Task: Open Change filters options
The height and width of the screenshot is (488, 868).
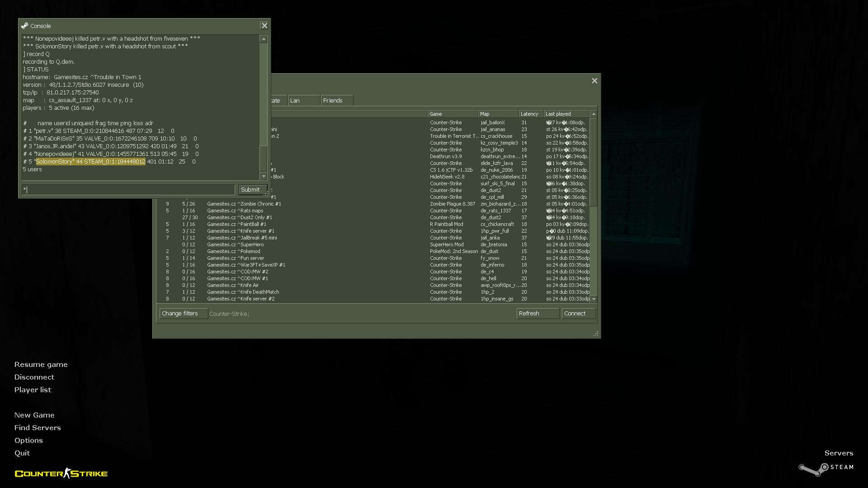Action: [183, 314]
